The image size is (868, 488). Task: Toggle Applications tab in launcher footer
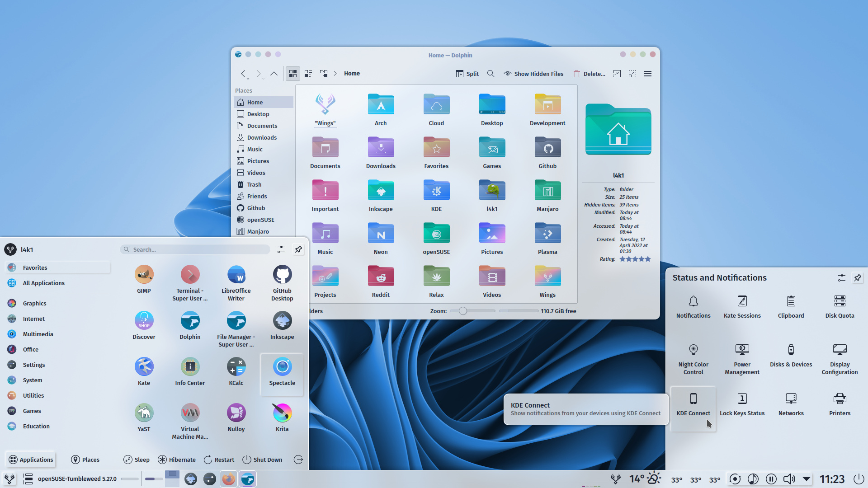pos(31,460)
